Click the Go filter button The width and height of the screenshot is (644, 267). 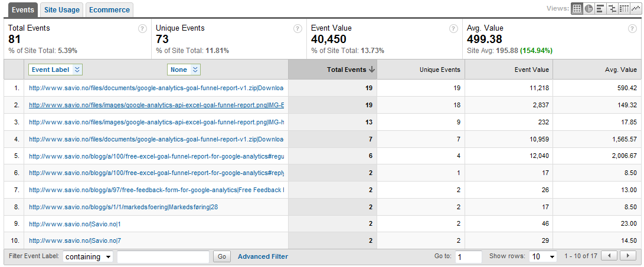click(x=222, y=257)
